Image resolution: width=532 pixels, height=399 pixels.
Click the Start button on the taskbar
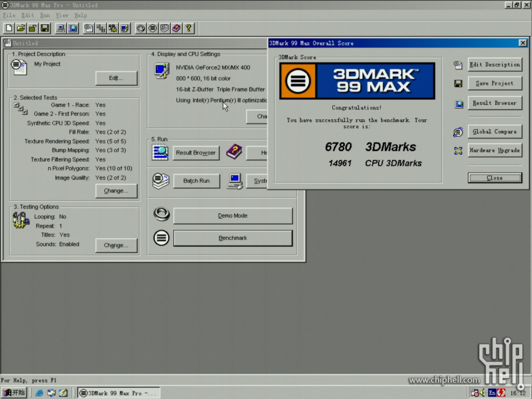click(14, 393)
